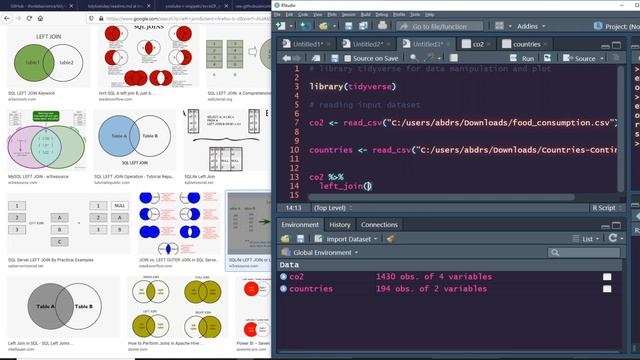Open the Source options dropdown arrow
The image size is (640, 360).
(602, 59)
